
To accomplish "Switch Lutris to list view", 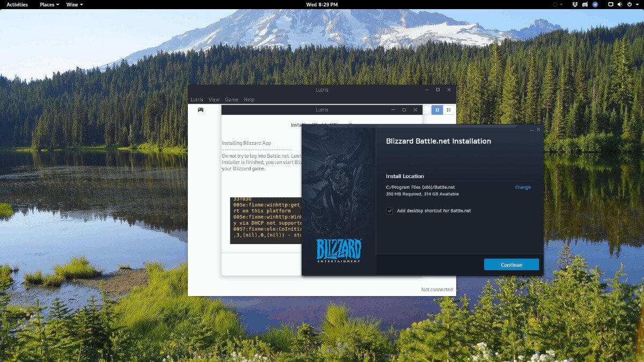I will point(449,110).
